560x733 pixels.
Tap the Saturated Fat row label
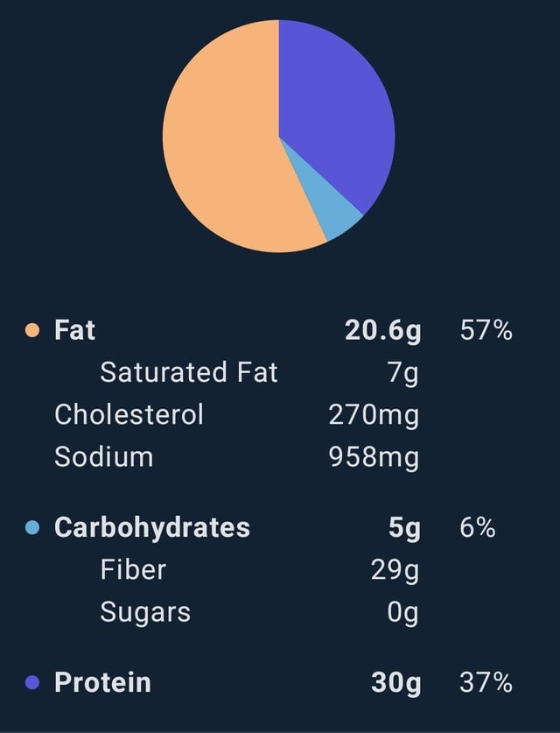point(189,372)
